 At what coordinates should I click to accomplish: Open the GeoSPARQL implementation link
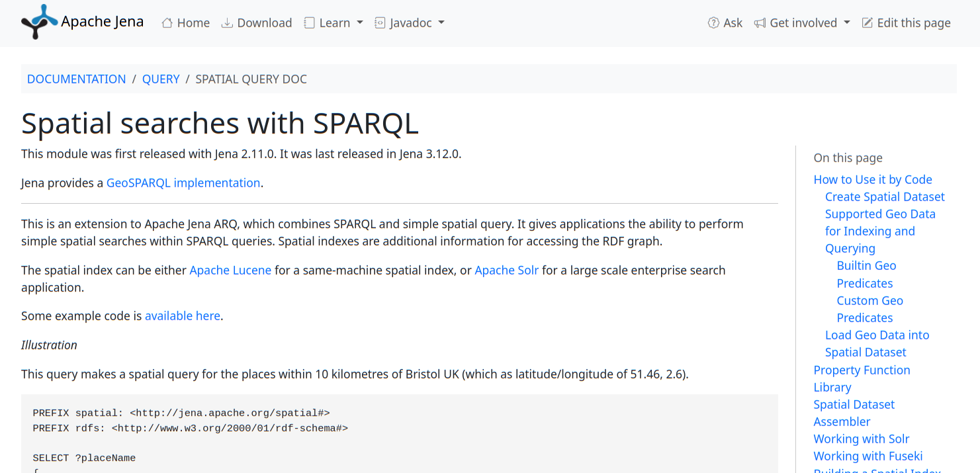point(183,183)
